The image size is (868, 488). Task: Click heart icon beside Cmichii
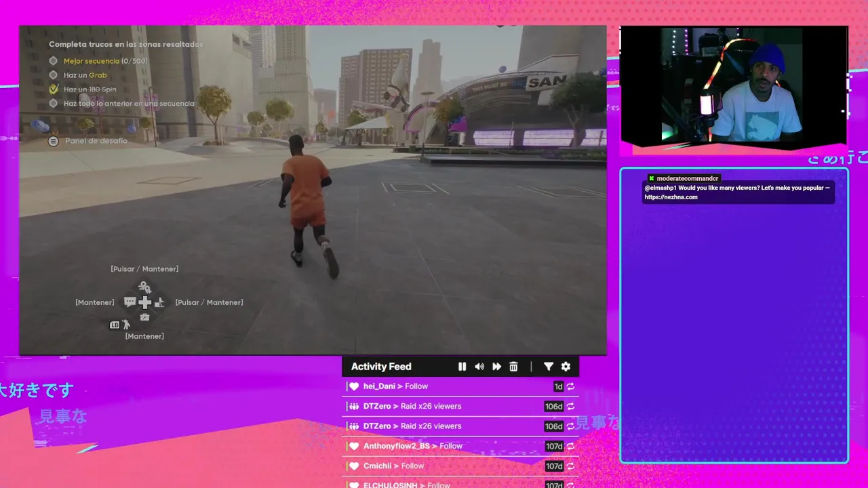point(353,466)
